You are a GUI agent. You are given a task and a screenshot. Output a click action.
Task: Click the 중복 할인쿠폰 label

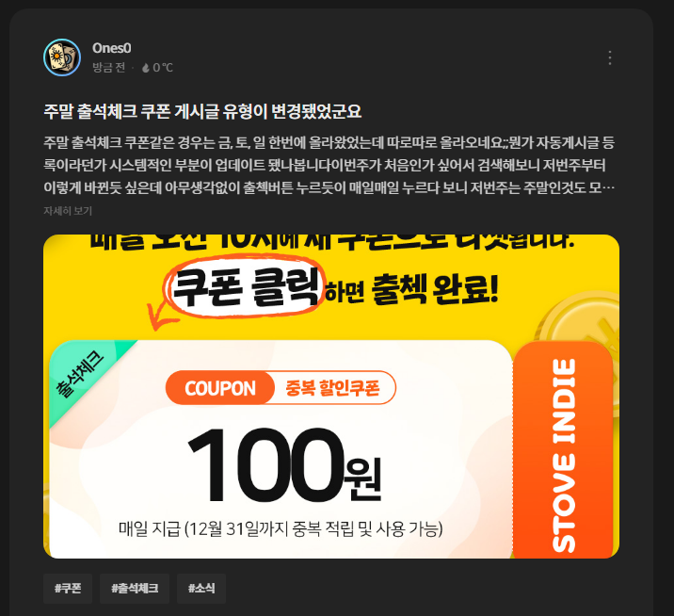(x=333, y=388)
